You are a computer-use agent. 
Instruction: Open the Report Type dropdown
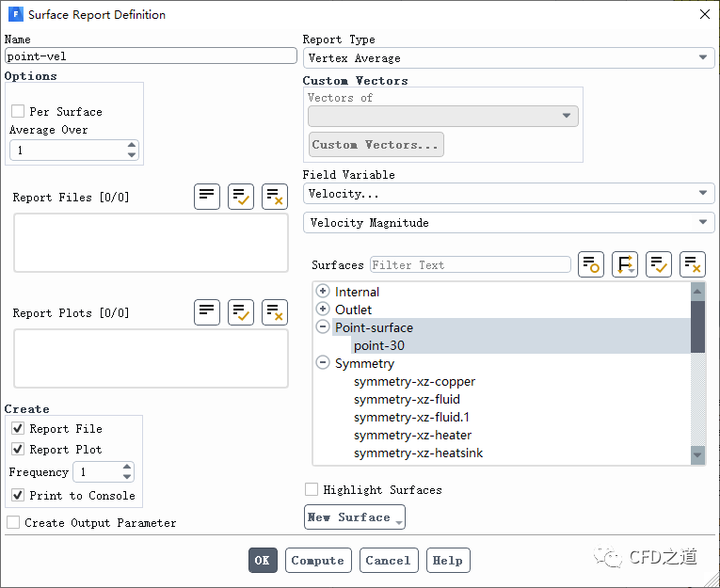tap(508, 58)
